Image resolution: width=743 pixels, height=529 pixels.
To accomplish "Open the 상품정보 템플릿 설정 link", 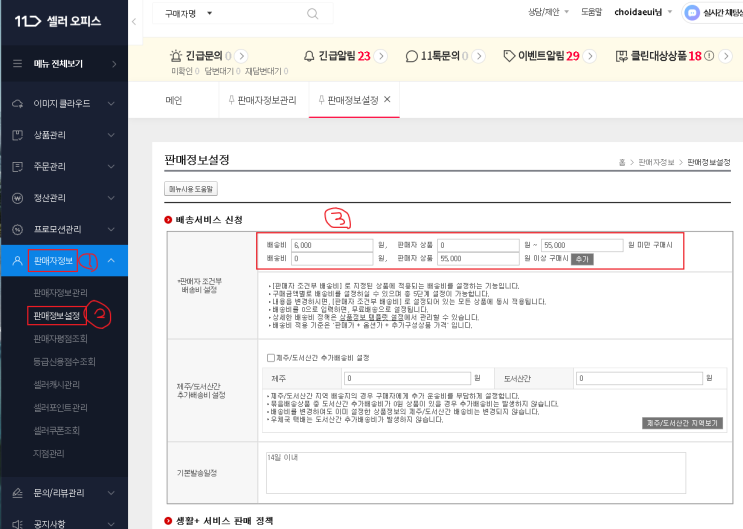I will click(x=372, y=317).
